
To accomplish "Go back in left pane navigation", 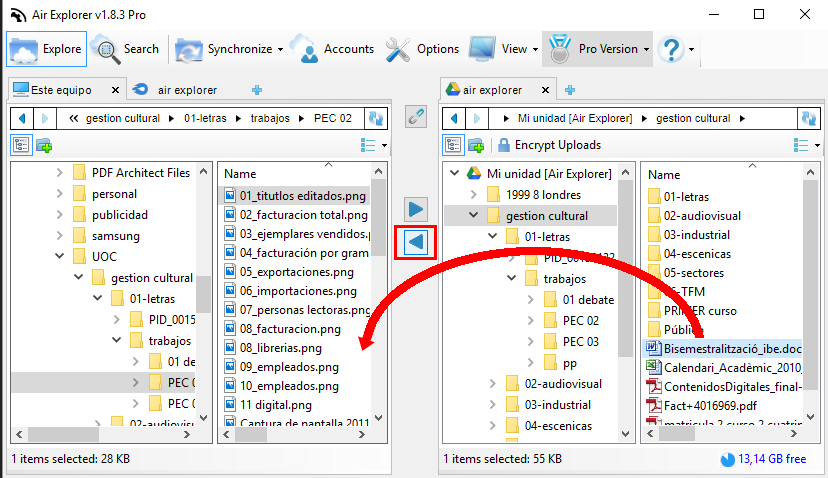I will coord(22,118).
